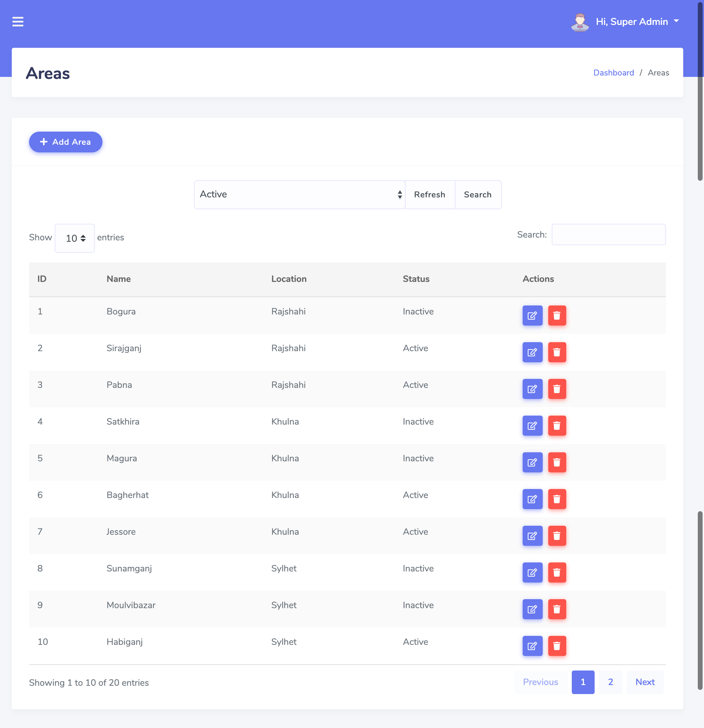
Task: Click Active status in Jessore row
Action: point(415,532)
